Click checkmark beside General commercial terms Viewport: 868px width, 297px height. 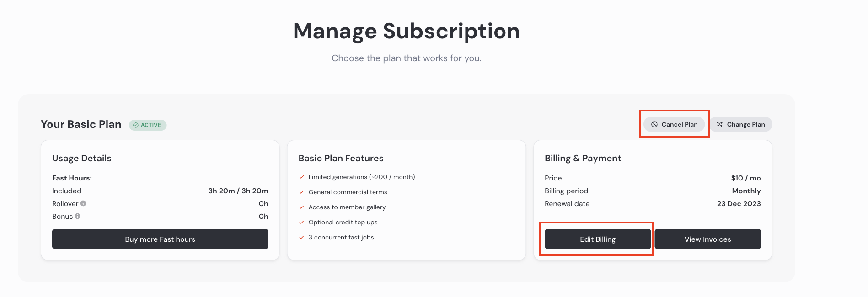tap(301, 192)
